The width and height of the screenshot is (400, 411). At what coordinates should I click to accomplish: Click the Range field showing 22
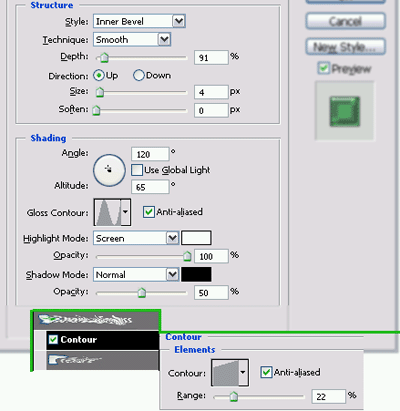pyautogui.click(x=329, y=396)
